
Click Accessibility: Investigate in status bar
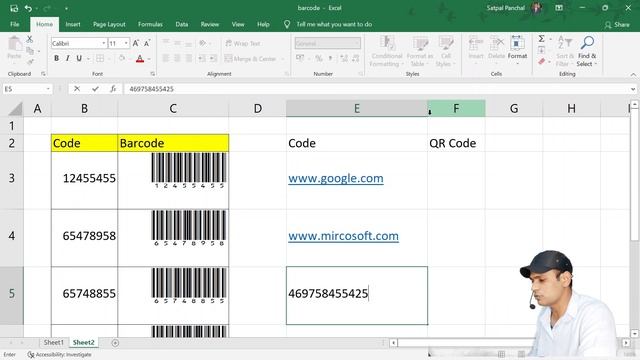tap(60, 355)
